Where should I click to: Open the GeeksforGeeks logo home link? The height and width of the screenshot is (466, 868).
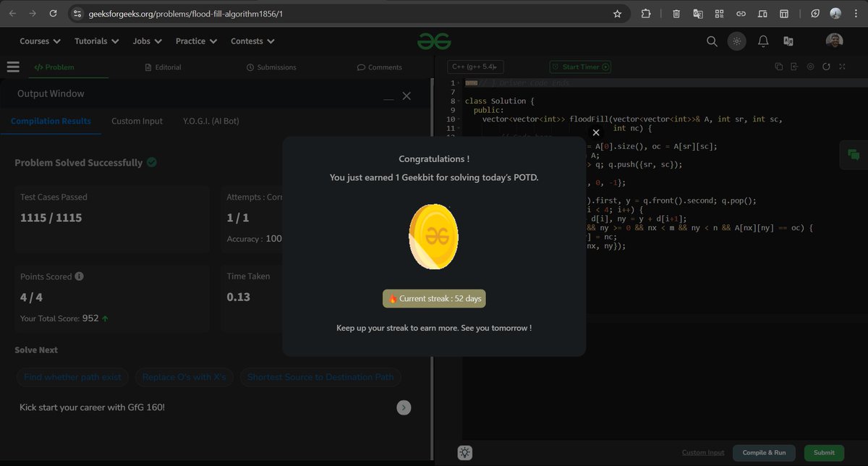coord(434,41)
